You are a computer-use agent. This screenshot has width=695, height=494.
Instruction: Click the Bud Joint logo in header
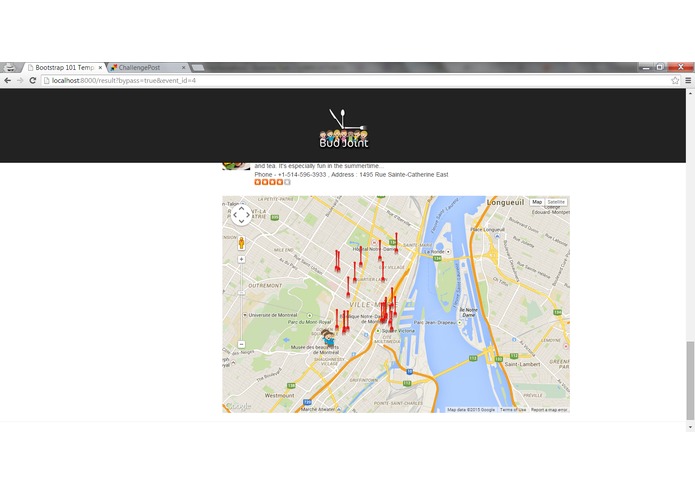pos(344,128)
